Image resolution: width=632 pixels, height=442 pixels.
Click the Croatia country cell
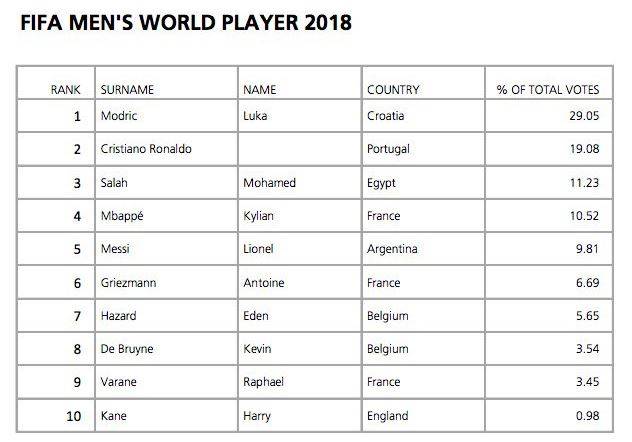click(x=386, y=115)
